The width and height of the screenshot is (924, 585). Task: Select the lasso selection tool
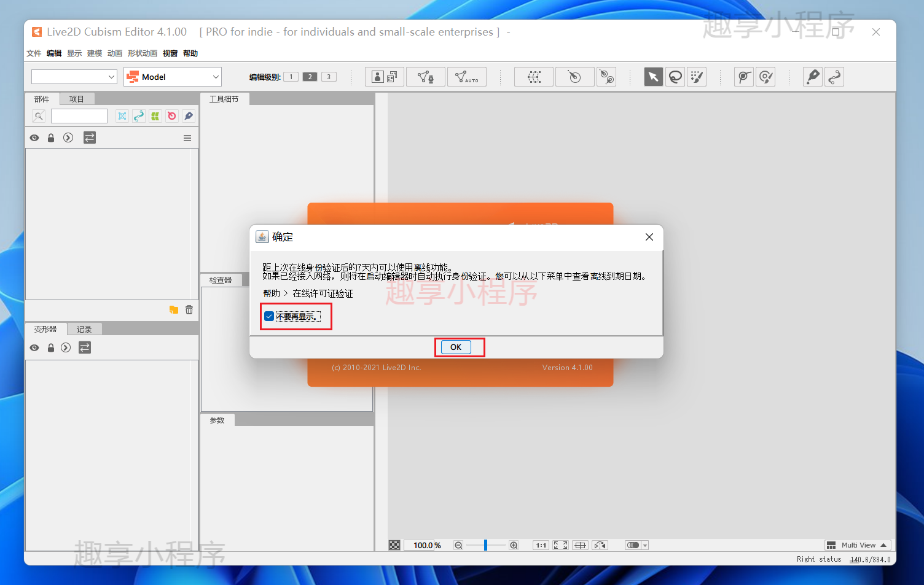pos(675,77)
